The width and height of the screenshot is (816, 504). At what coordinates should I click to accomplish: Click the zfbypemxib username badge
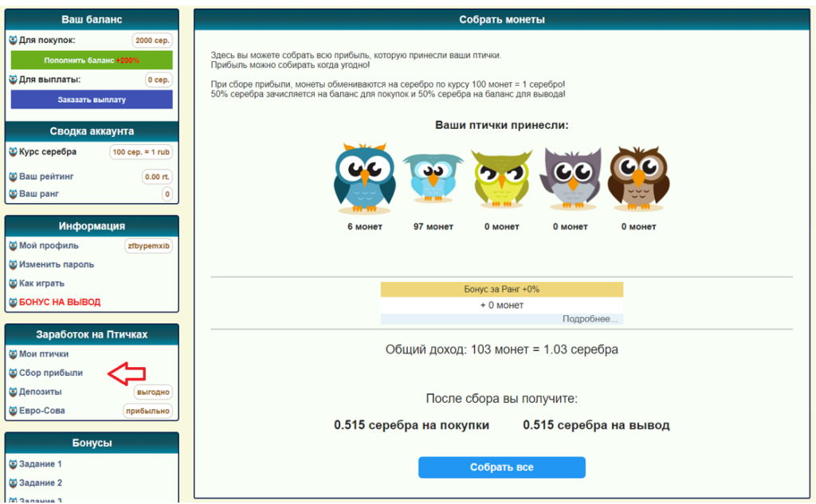point(149,246)
